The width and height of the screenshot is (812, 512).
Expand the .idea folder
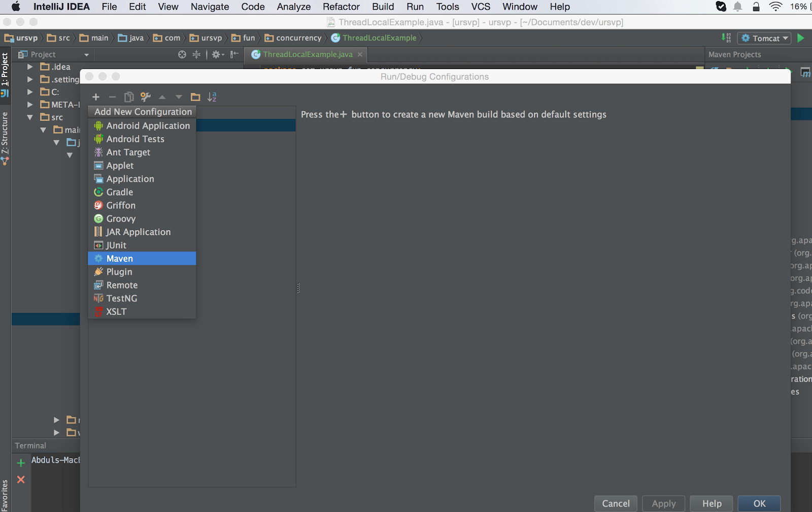(30, 67)
